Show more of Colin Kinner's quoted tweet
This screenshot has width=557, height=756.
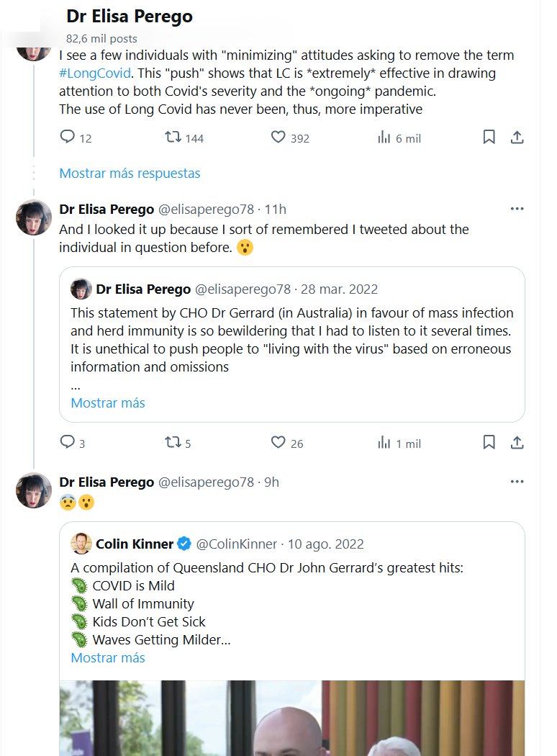click(x=108, y=657)
